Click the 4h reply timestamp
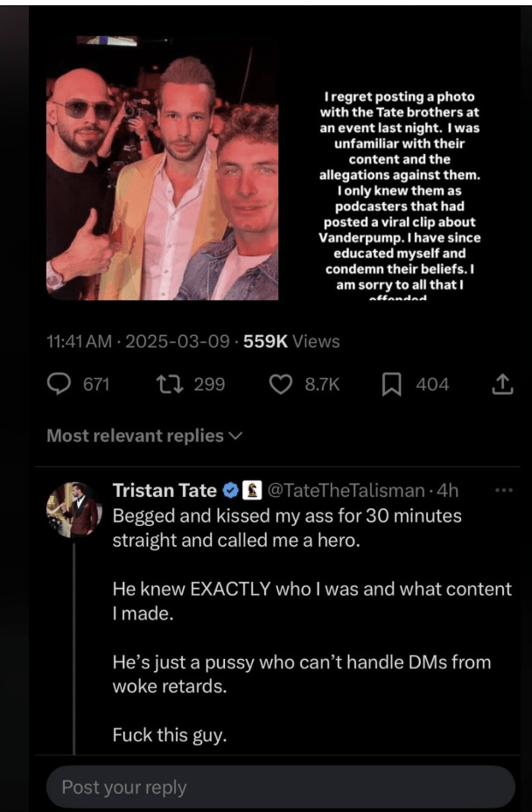The image size is (532, 812). (447, 490)
